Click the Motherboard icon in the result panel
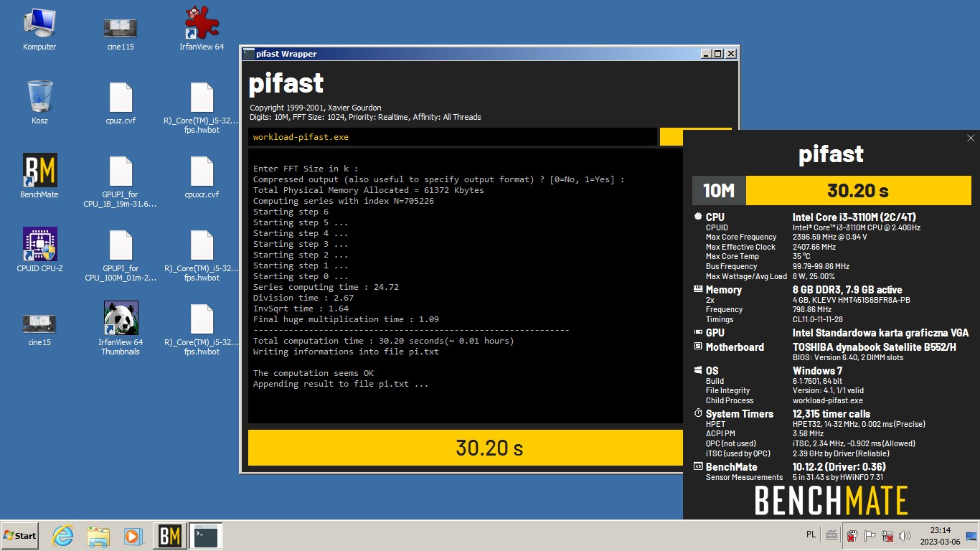 point(698,347)
